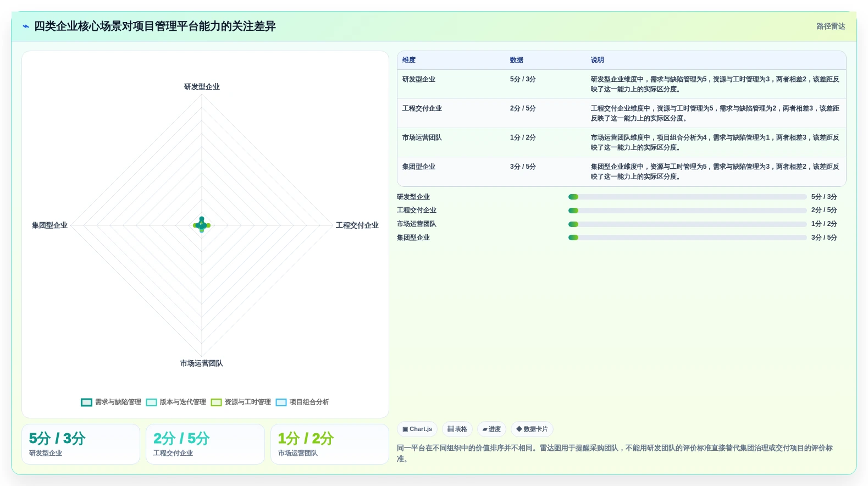Click the 路径雷达 label in the header
The width and height of the screenshot is (868, 486).
831,26
